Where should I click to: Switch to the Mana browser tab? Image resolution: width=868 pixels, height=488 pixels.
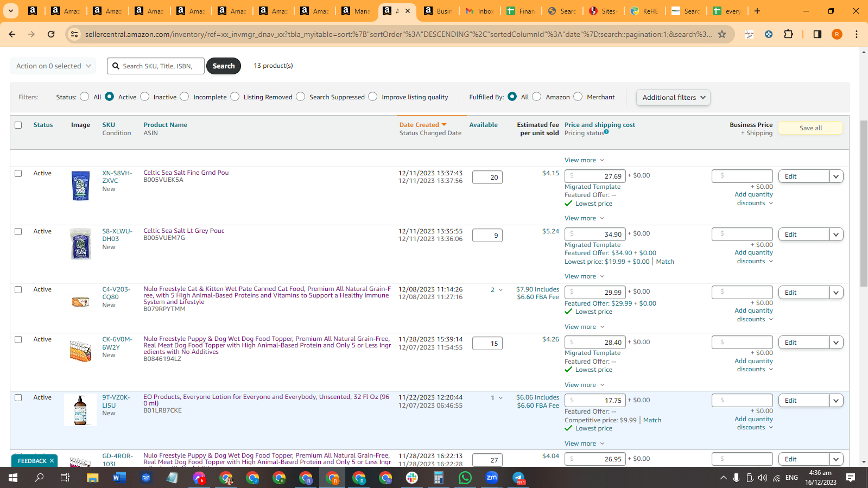coord(356,11)
